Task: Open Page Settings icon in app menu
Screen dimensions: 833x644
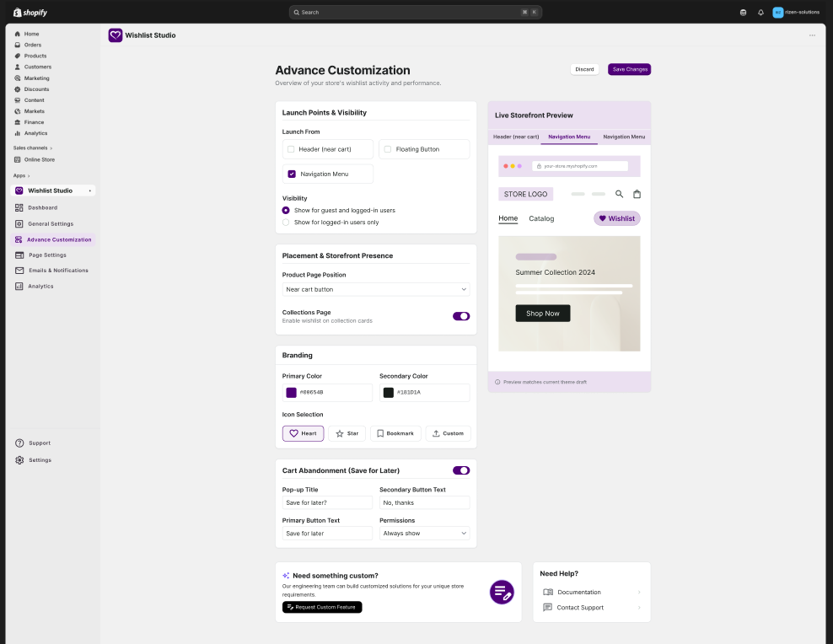Action: (x=19, y=255)
